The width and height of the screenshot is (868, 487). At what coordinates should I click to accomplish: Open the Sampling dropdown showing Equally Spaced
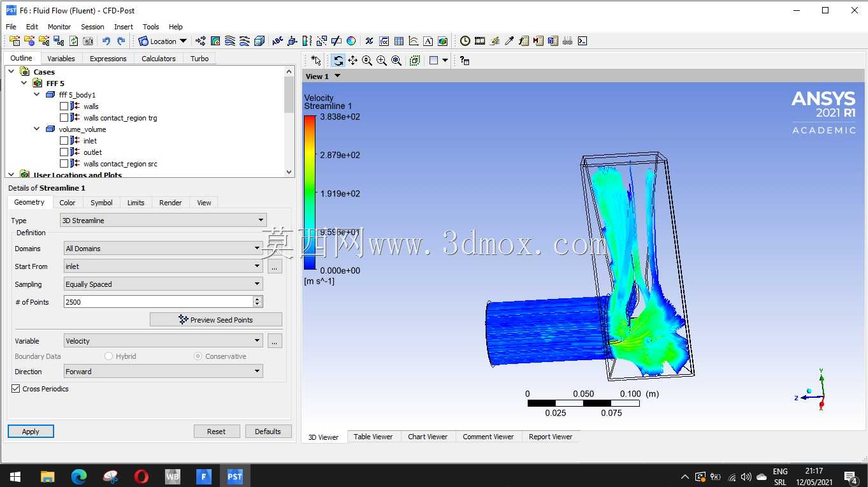coord(163,284)
